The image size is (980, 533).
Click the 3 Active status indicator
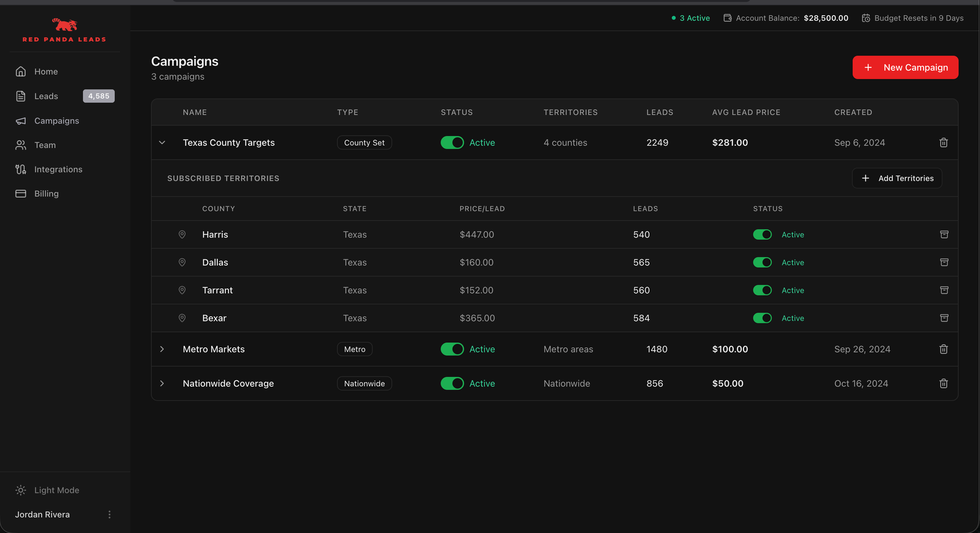point(691,18)
